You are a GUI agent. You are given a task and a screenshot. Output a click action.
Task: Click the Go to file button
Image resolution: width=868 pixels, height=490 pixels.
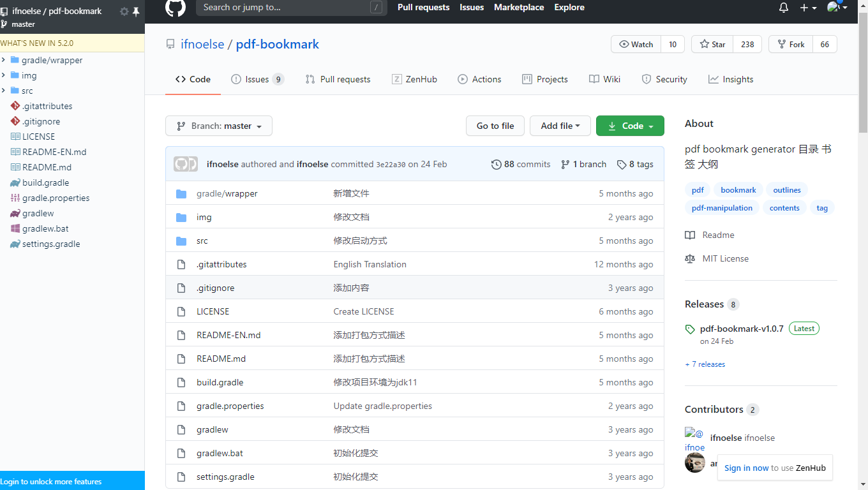495,126
